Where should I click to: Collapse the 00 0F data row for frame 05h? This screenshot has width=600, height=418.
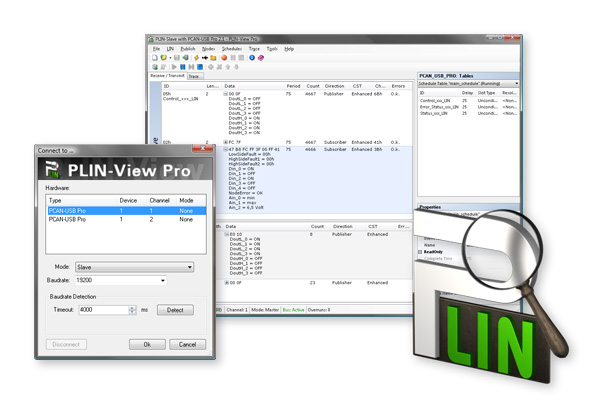tap(226, 94)
